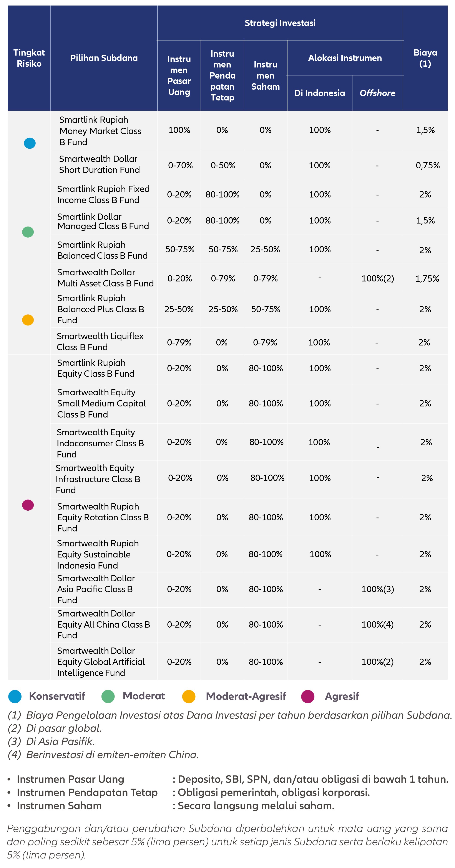Open Smartwealth Liquiflex Class B Fund
The height and width of the screenshot is (868, 455).
[x=100, y=342]
